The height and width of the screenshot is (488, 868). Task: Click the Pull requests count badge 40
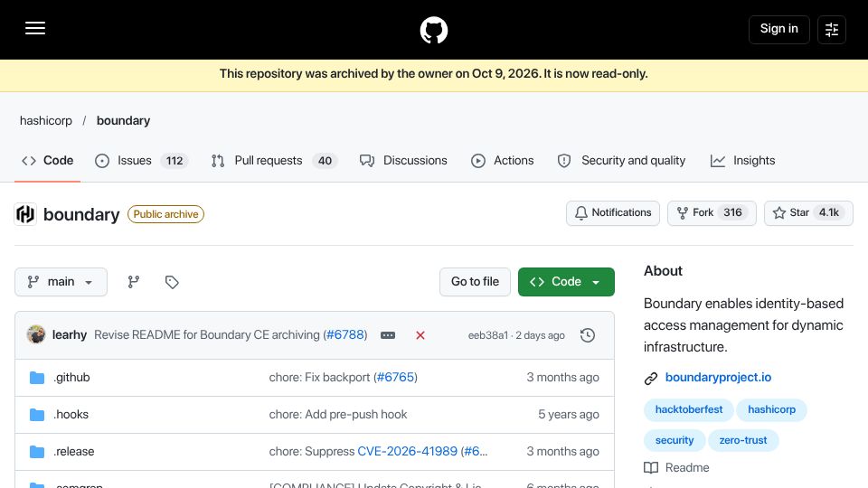(325, 161)
